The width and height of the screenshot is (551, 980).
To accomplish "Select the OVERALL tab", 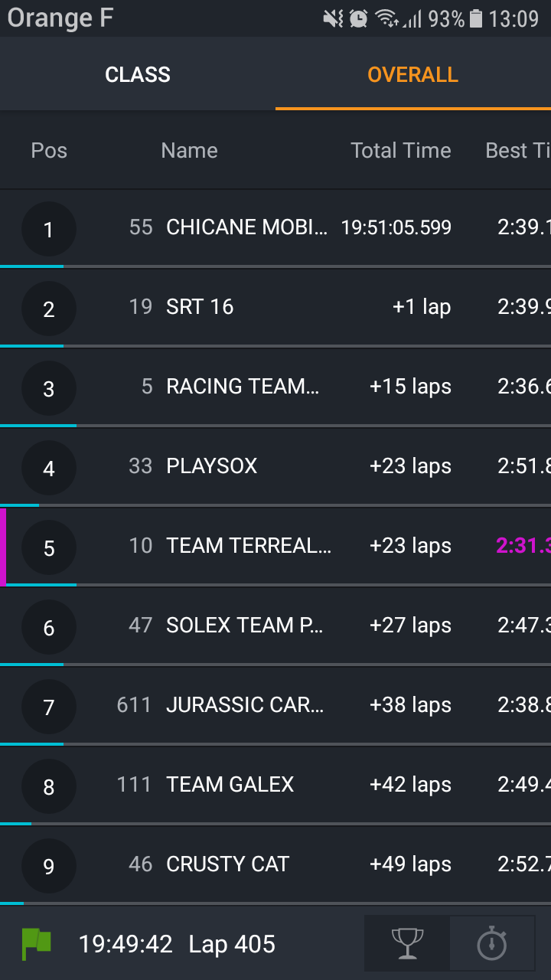I will (412, 74).
